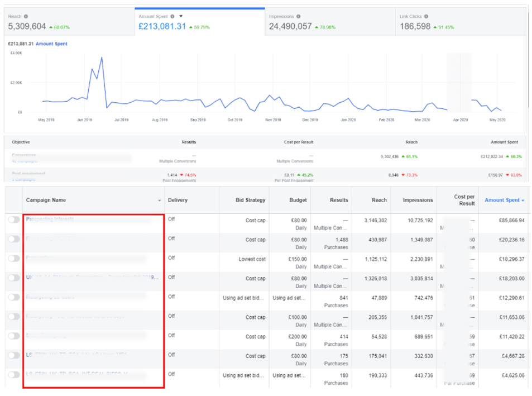Click the 1,488 Purchases result cell
This screenshot has height=396, width=532.
pyautogui.click(x=336, y=244)
